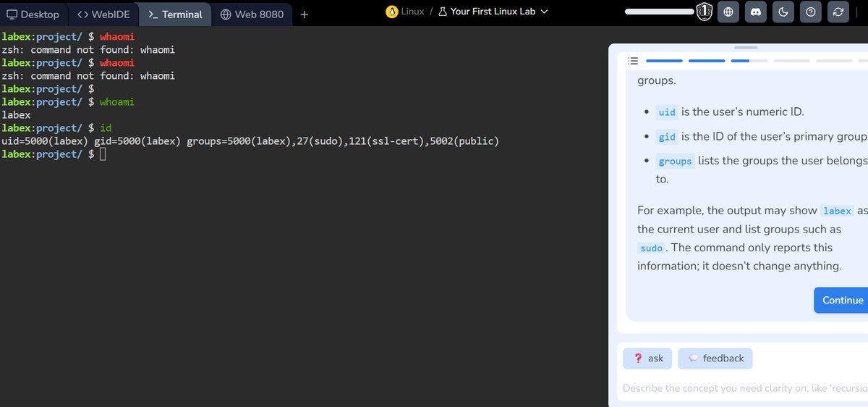The height and width of the screenshot is (407, 868).
Task: Click the Linux penguin logo icon
Action: click(392, 12)
